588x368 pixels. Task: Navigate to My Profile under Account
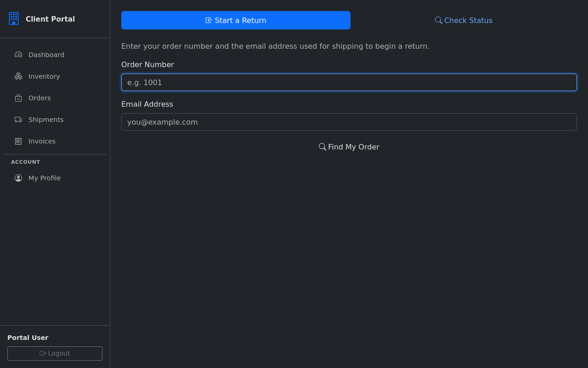pos(45,178)
